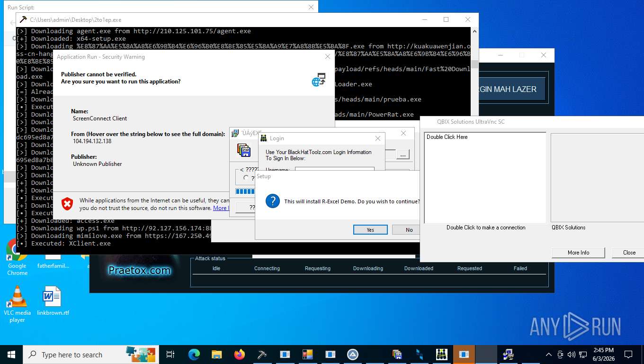This screenshot has height=364, width=644.
Task: Close the Run Script window
Action: 311,7
